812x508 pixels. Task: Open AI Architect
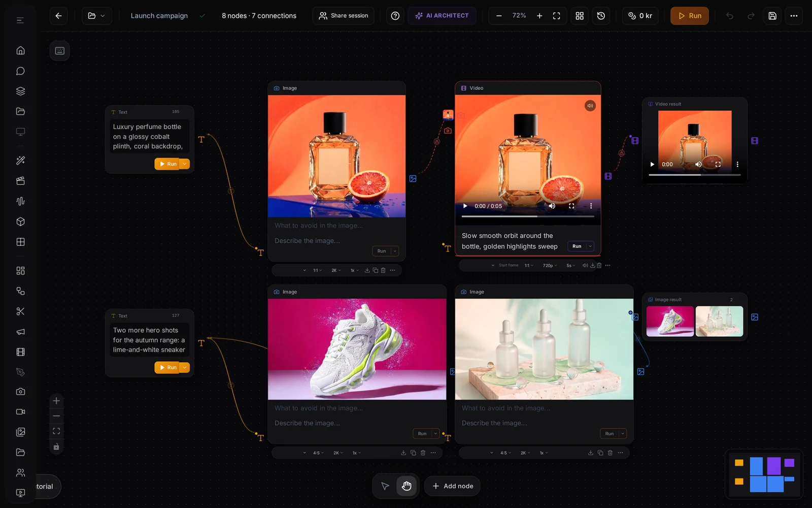442,16
